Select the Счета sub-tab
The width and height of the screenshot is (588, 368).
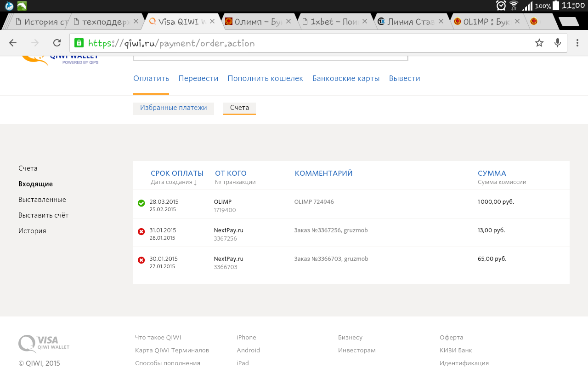tap(239, 108)
